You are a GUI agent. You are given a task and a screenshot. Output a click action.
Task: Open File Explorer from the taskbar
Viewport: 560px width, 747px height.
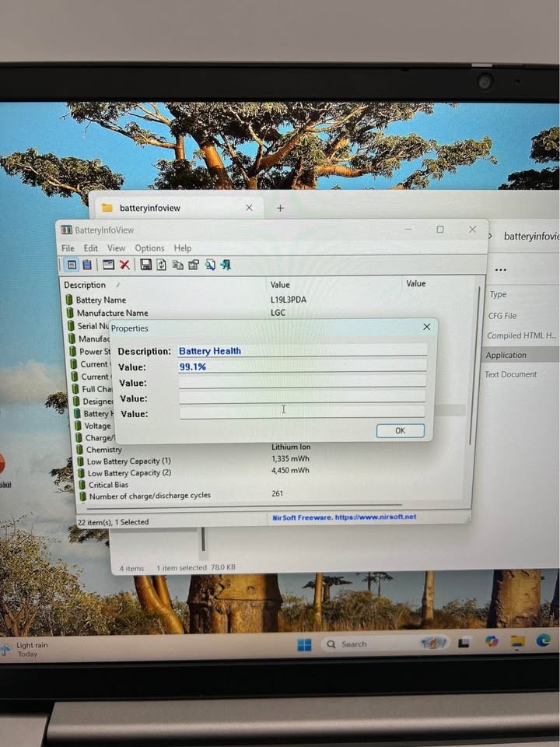pos(518,641)
